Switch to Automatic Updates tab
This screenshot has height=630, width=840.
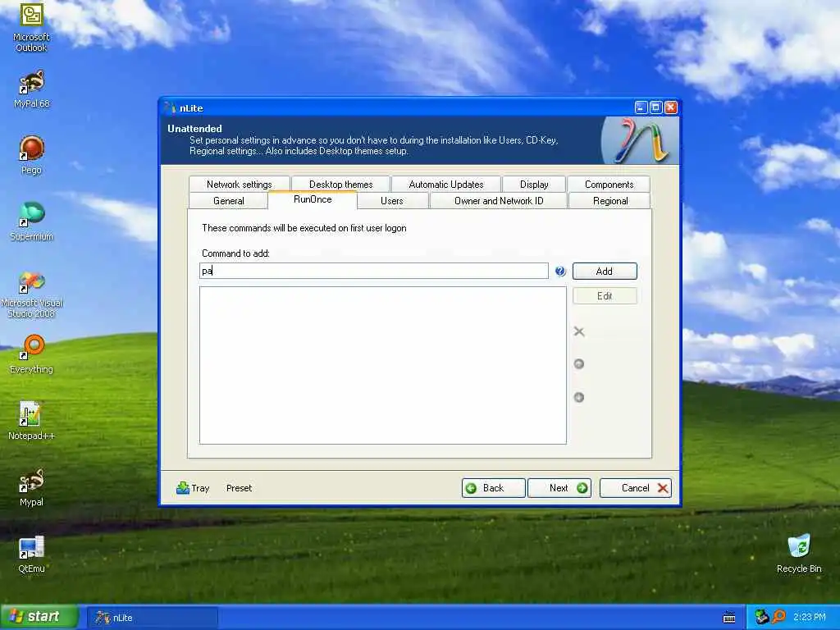coord(445,185)
